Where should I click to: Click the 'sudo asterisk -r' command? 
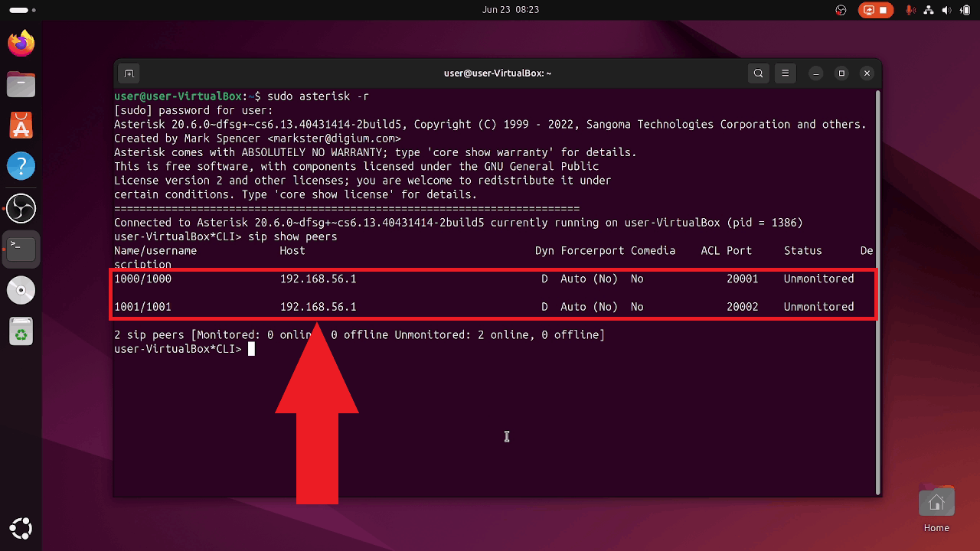pyautogui.click(x=318, y=96)
